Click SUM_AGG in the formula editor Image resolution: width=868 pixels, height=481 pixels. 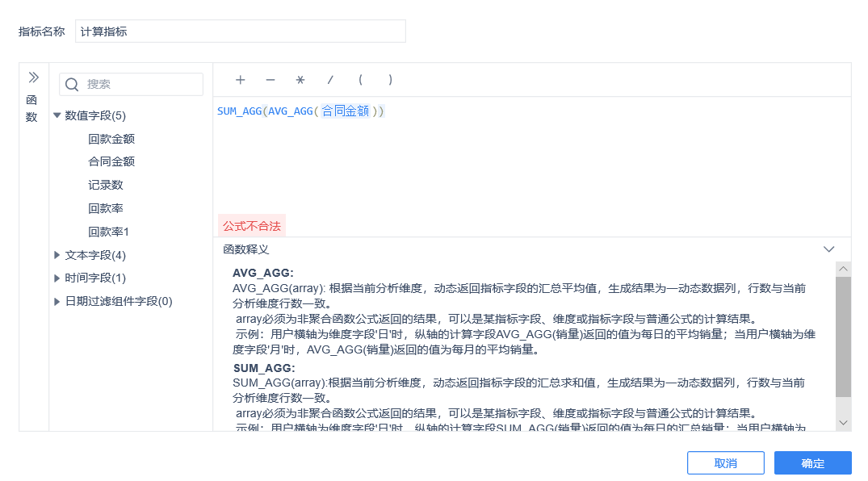[x=239, y=111]
